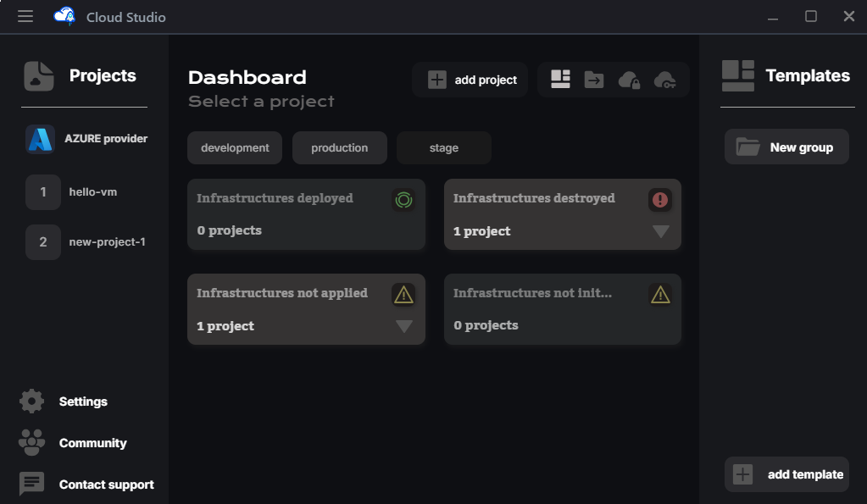Screen dimensions: 867x504
Task: Open the hamburger menu
Action: [25, 16]
